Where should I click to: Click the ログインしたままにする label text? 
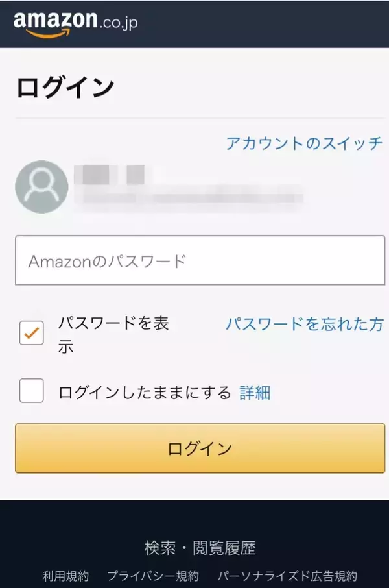[x=145, y=393]
